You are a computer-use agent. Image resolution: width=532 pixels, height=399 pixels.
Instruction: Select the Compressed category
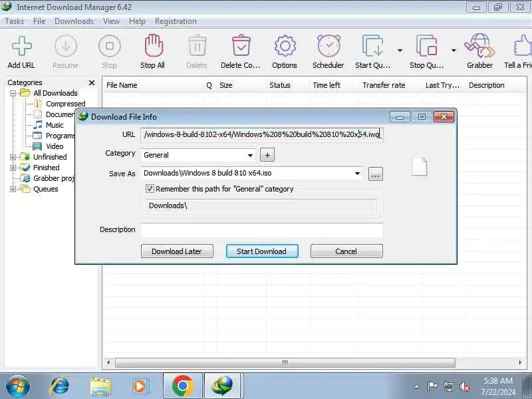[x=65, y=104]
